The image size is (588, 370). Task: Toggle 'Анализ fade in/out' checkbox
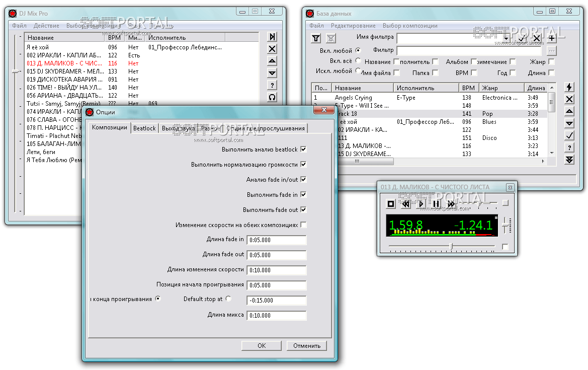303,179
